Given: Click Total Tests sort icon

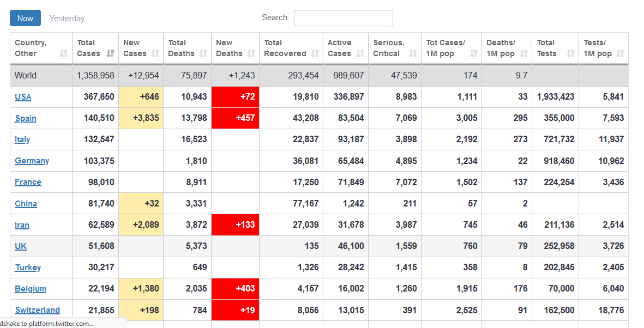Looking at the screenshot, I should point(571,53).
